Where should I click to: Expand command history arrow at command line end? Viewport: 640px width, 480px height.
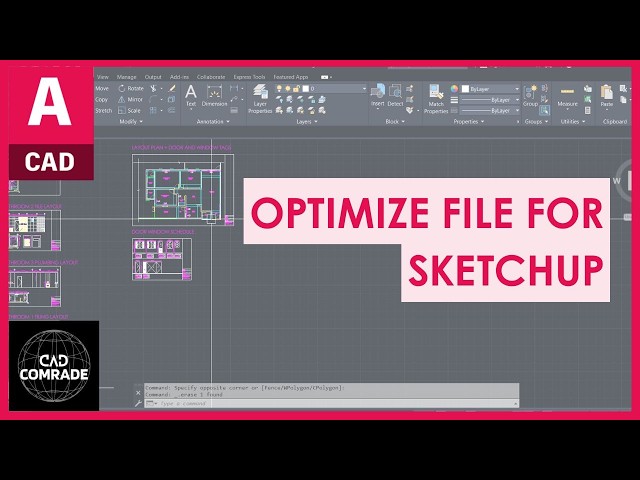pos(516,403)
